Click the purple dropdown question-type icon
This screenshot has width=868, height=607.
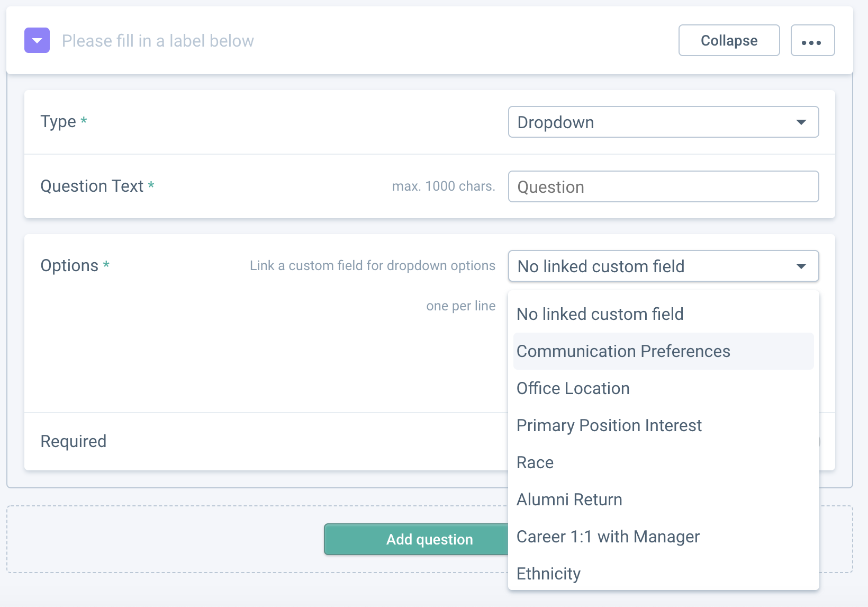pos(37,40)
